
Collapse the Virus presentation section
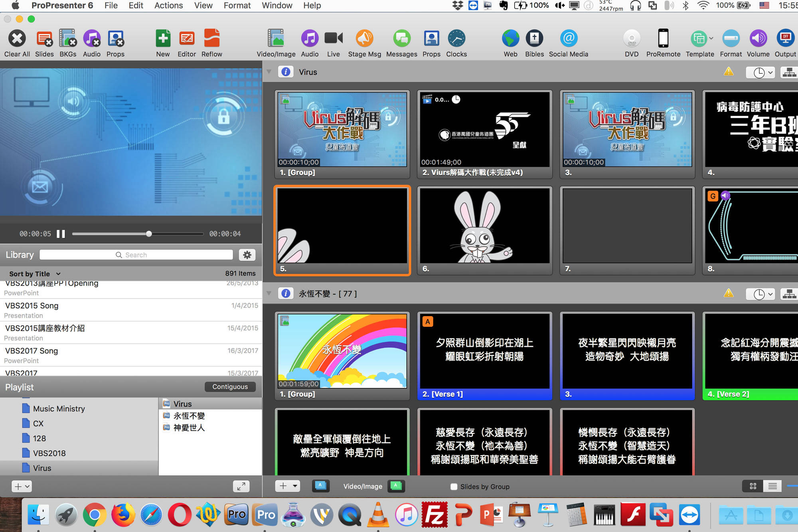coord(269,72)
